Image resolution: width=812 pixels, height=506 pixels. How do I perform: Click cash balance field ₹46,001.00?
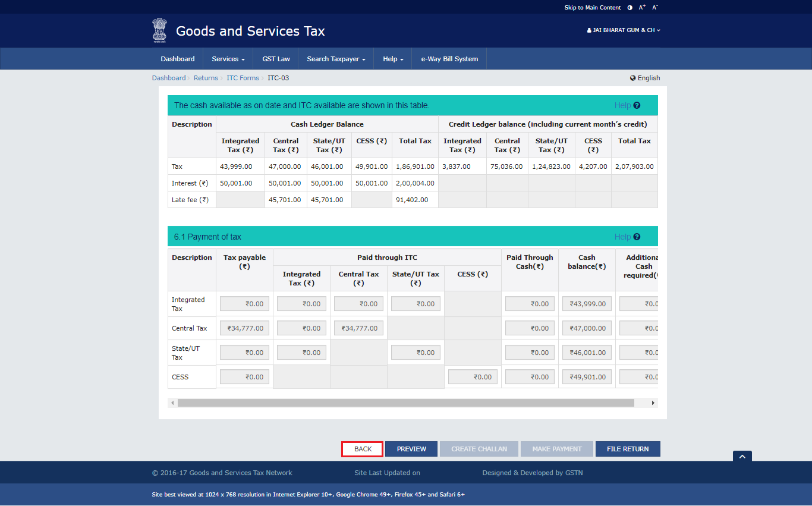pos(587,353)
